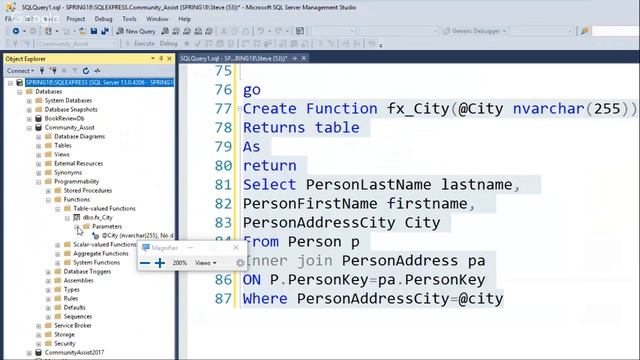Open the Object Explorer window position dropdown arrow
The width and height of the screenshot is (640, 360).
[x=153, y=59]
